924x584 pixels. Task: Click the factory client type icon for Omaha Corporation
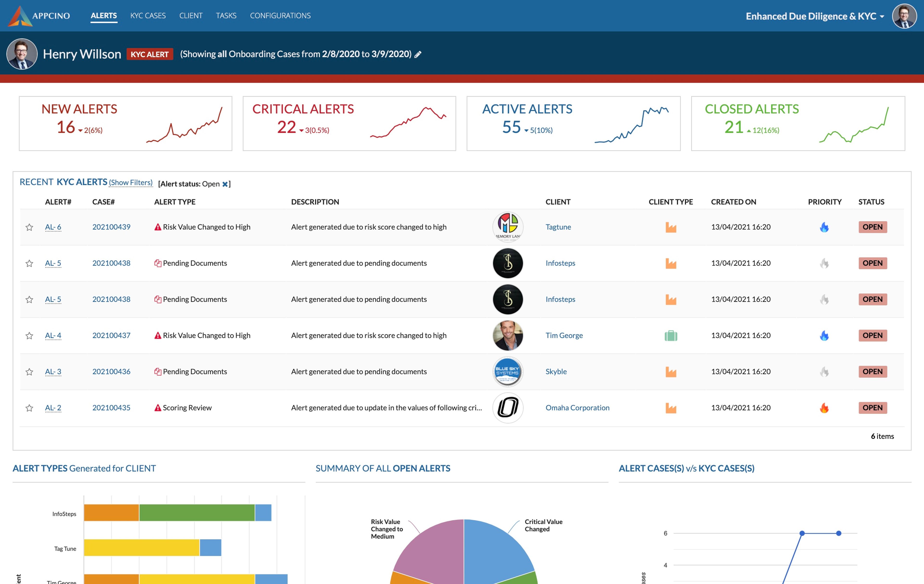(671, 408)
